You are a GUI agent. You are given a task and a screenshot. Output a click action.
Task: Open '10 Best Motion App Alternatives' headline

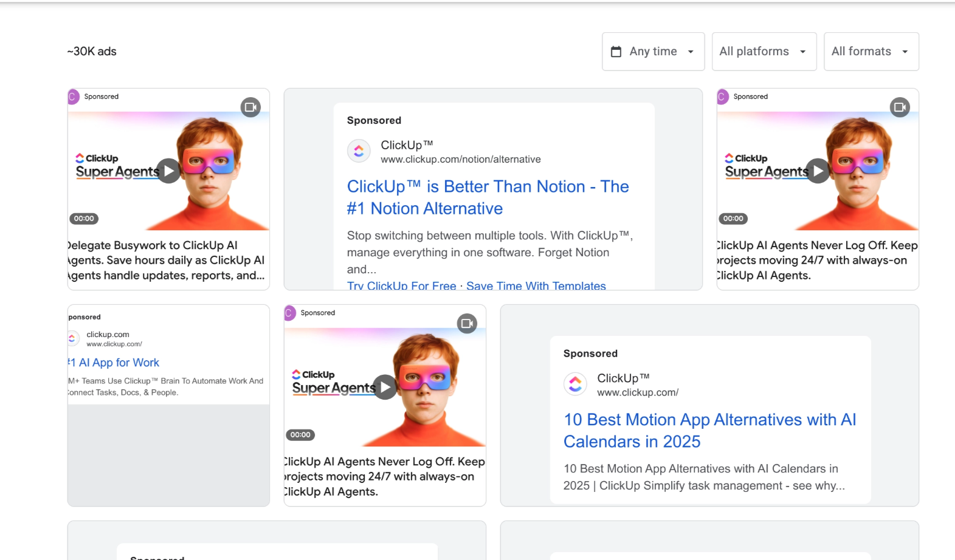click(x=709, y=431)
